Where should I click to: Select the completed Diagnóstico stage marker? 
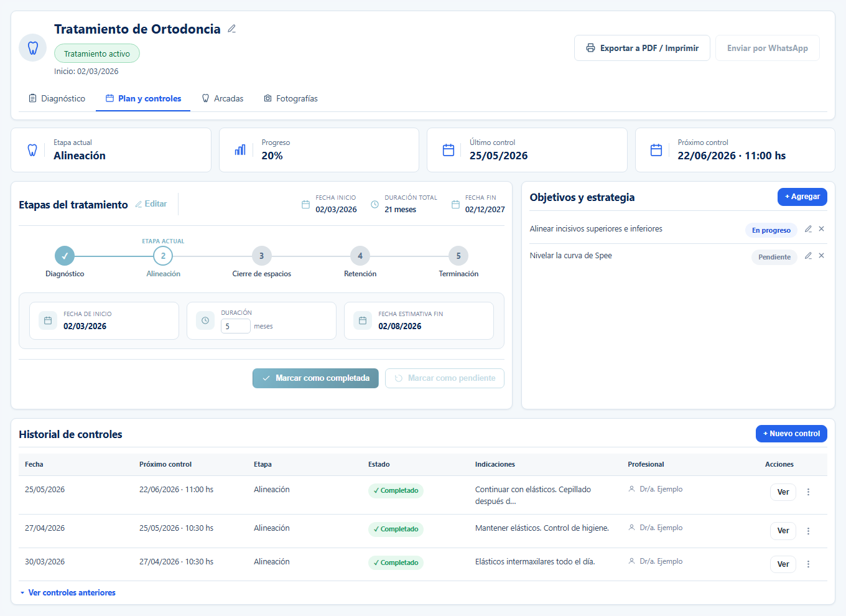tap(65, 256)
